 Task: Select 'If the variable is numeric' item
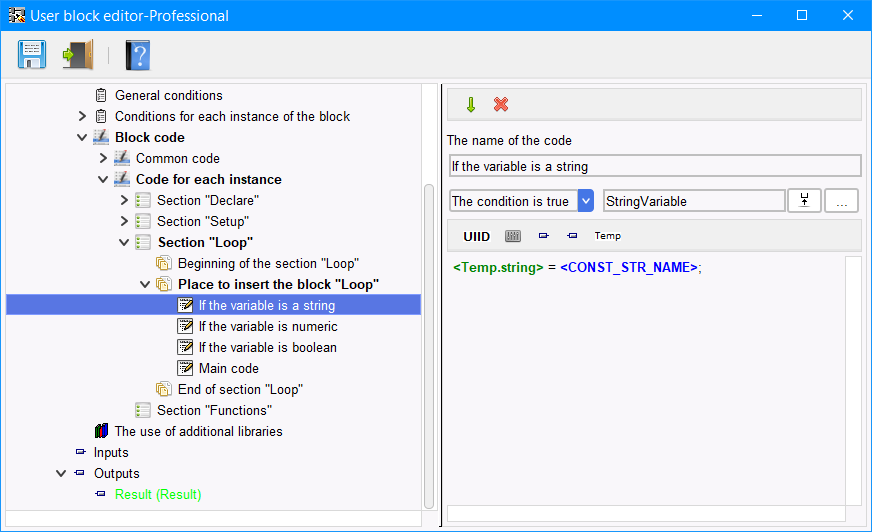[x=268, y=326]
